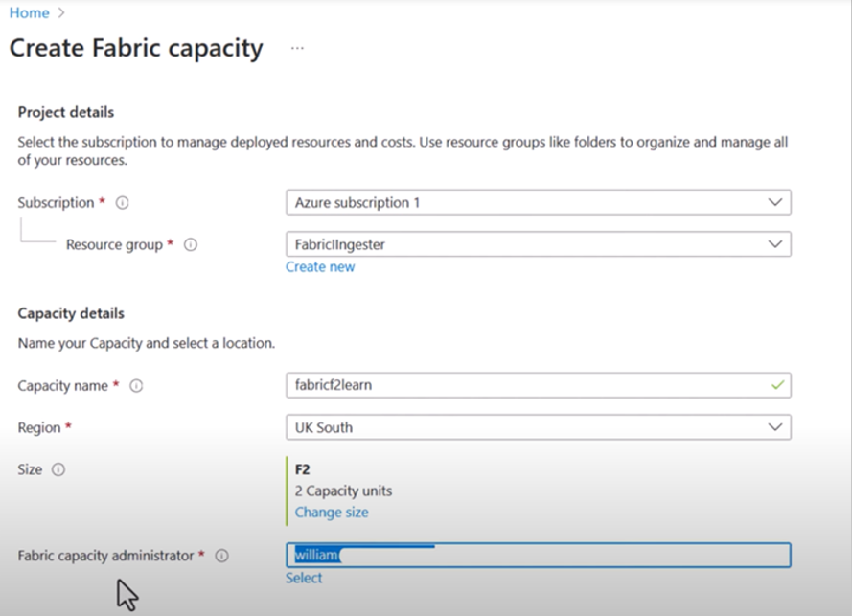The width and height of the screenshot is (852, 616).
Task: Click the info icon next to Subscription
Action: pyautogui.click(x=122, y=203)
